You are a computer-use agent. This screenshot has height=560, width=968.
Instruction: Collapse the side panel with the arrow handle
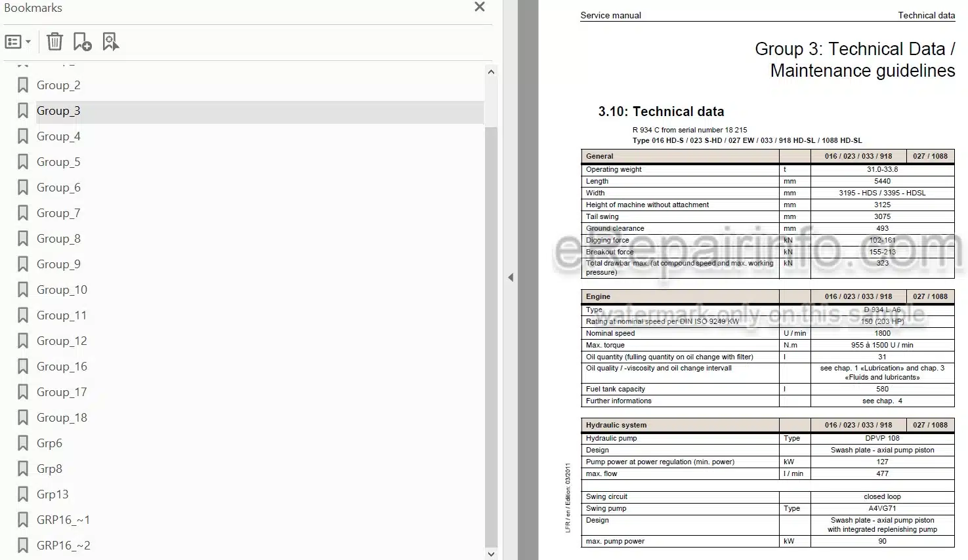(x=511, y=277)
